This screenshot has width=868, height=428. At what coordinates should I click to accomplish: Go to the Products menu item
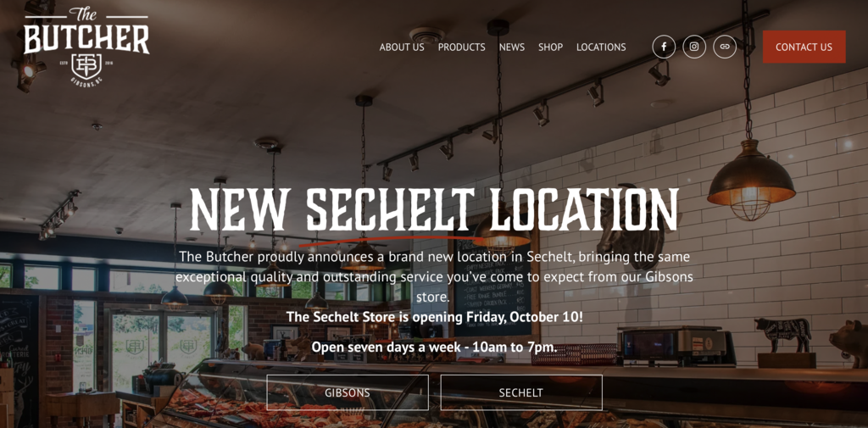[462, 47]
